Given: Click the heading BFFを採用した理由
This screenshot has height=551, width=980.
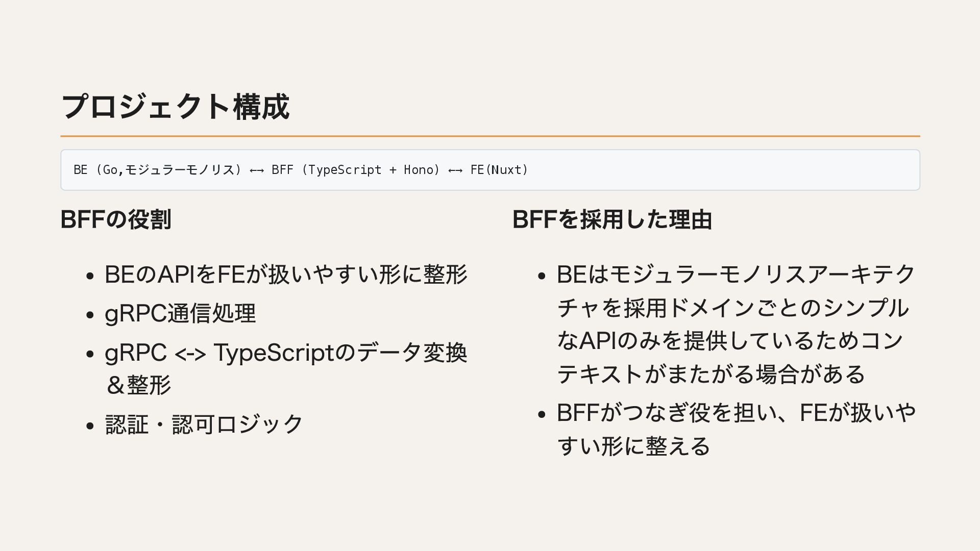Looking at the screenshot, I should (x=612, y=219).
